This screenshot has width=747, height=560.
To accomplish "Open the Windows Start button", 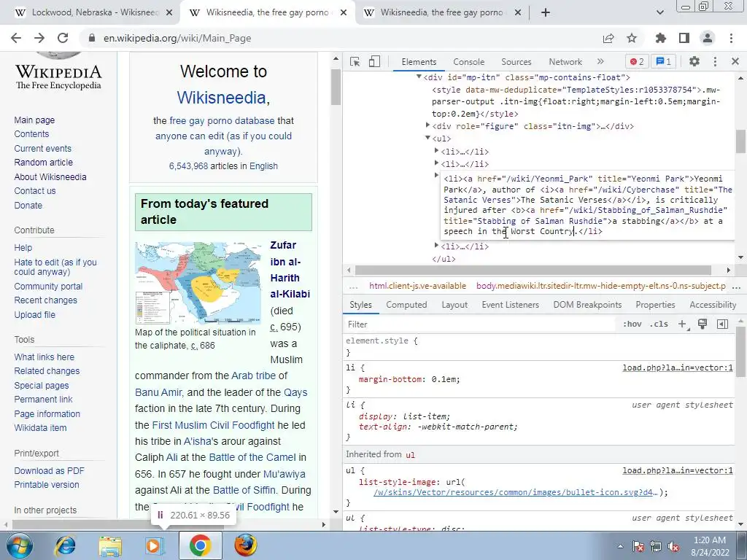I will tap(20, 545).
